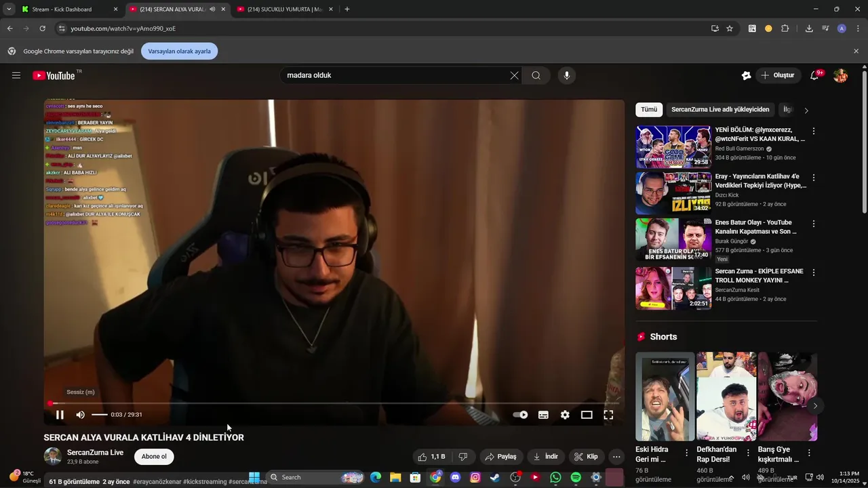Click #kickstreaming hashtag in description
This screenshot has width=868, height=488.
[x=204, y=482]
